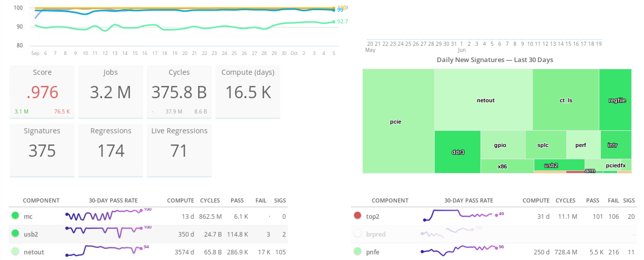The width and height of the screenshot is (644, 260).
Task: Click the green status dot beside mc
Action: tap(15, 215)
